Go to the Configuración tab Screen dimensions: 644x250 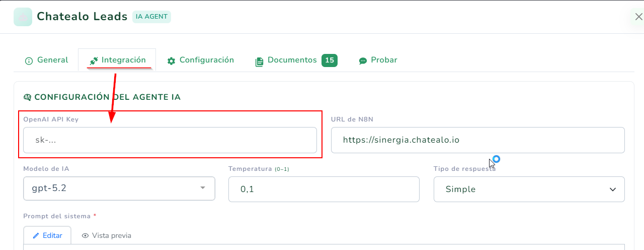pos(201,60)
